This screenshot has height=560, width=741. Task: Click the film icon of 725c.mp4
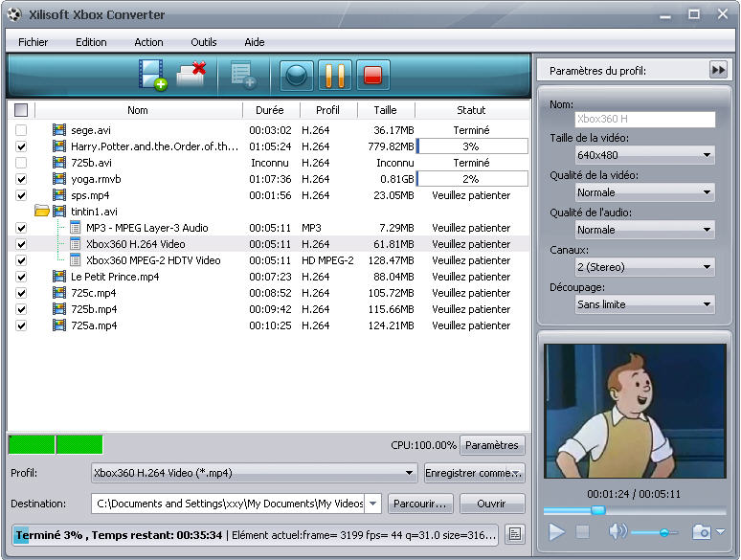click(59, 293)
